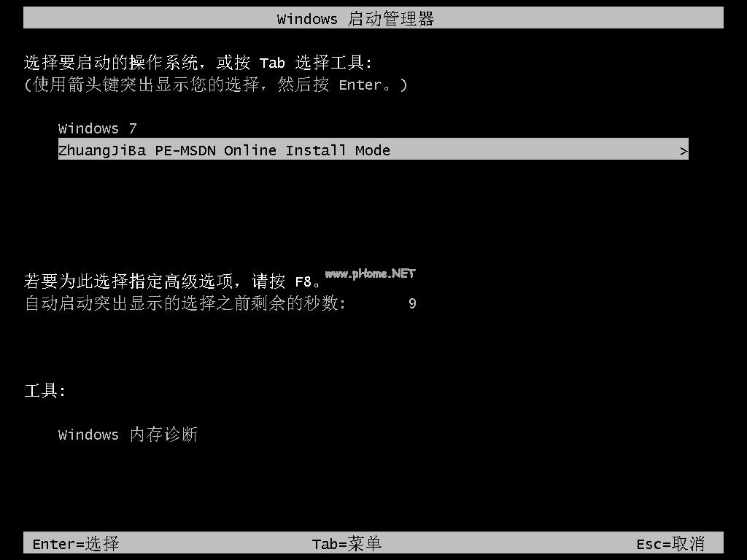Click the F8 advanced options hint line
The width and height of the screenshot is (747, 560).
point(172,281)
